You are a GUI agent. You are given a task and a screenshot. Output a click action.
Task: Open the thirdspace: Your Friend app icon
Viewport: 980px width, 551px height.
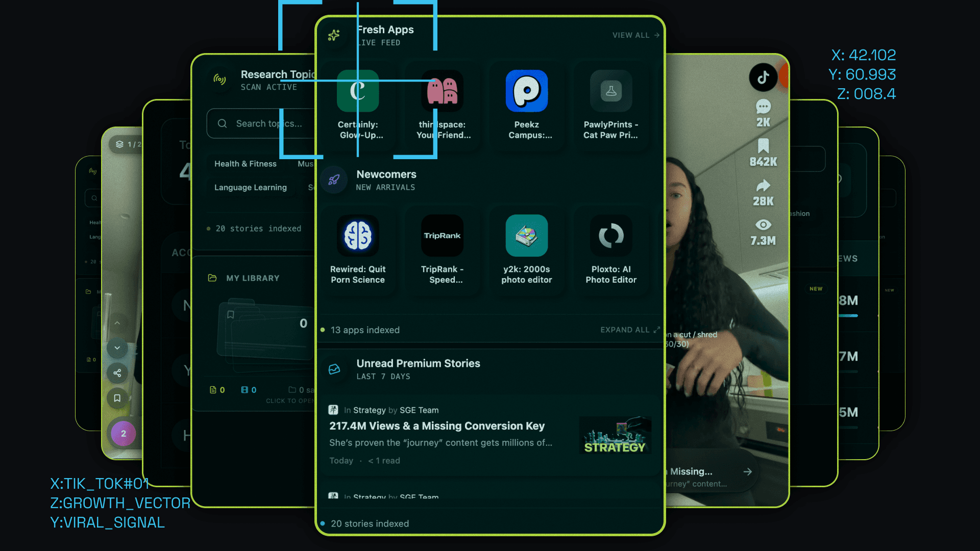pyautogui.click(x=442, y=91)
